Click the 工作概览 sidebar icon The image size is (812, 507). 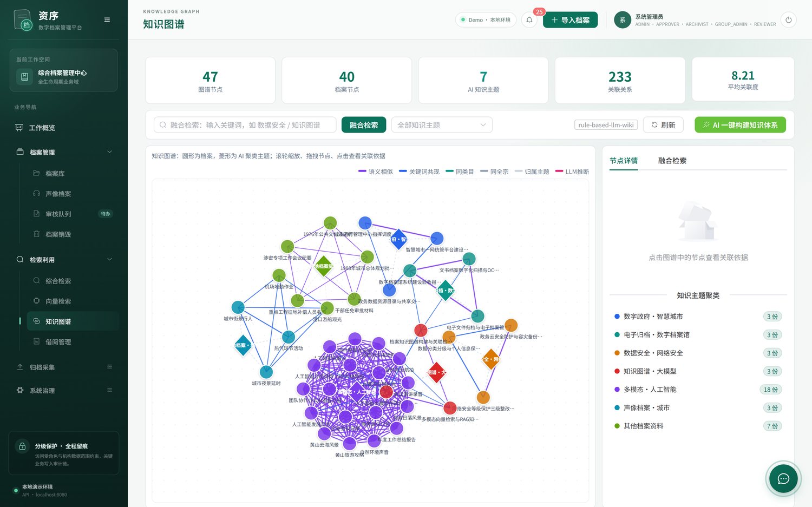(x=19, y=128)
